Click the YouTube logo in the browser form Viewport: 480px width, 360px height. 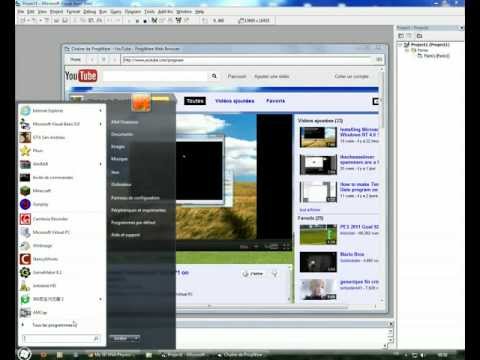[x=81, y=76]
